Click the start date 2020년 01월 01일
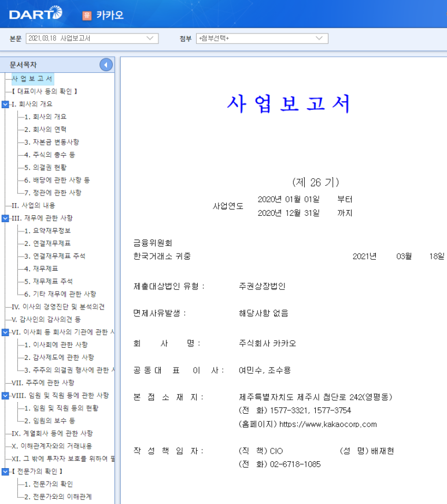Screen dimensions: 447x504 289,199
